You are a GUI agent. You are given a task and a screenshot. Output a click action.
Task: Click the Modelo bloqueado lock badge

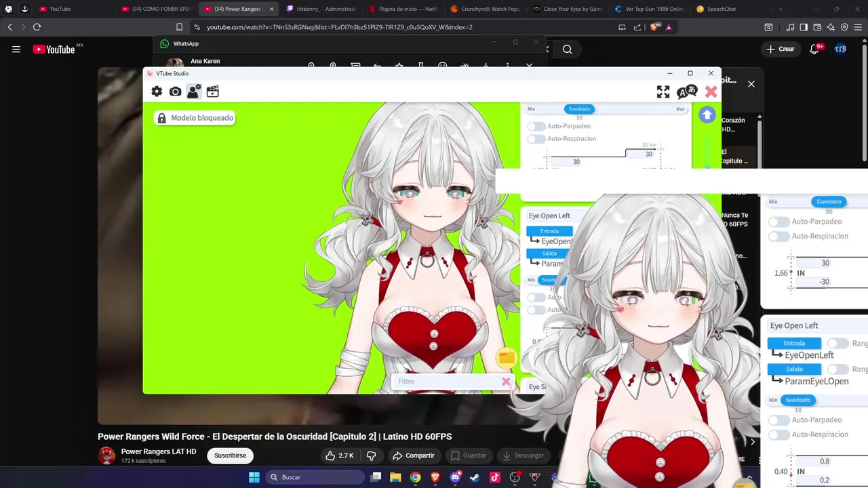pyautogui.click(x=195, y=118)
